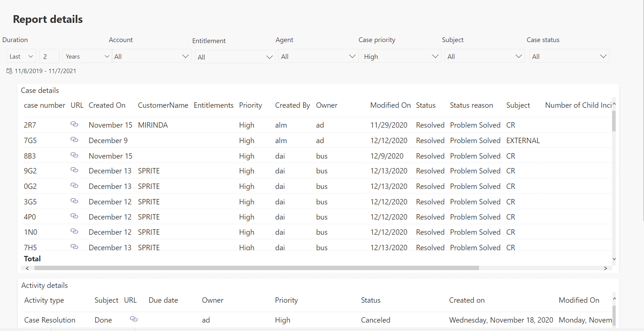
Task: Sort Activity details by Activity type column
Action: click(x=44, y=300)
